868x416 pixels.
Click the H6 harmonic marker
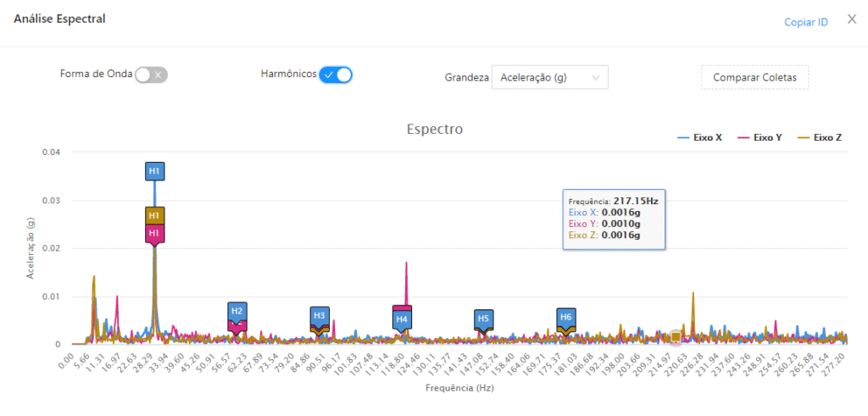click(x=566, y=317)
